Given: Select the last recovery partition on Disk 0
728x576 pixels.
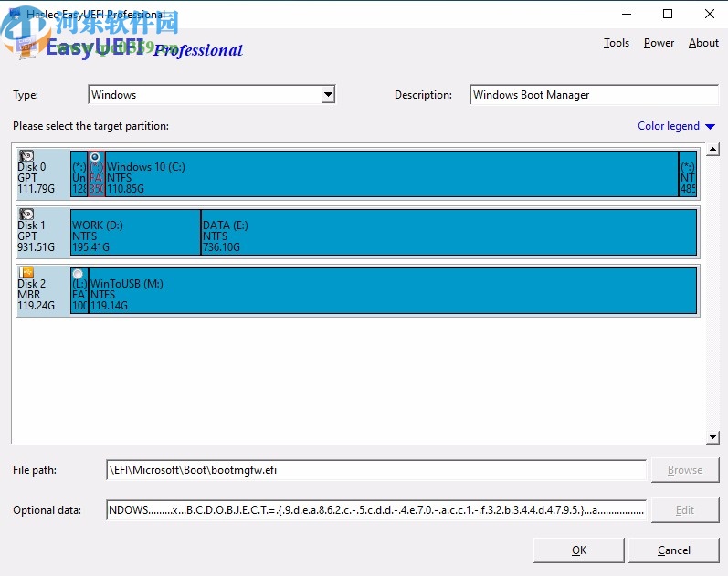Looking at the screenshot, I should 688,173.
